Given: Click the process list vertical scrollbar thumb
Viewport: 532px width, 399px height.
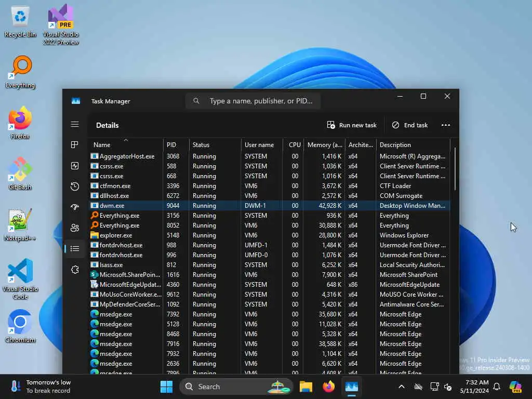Looking at the screenshot, I should click(455, 169).
